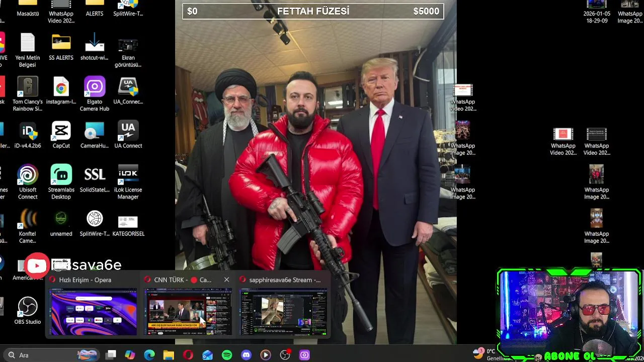The image size is (644, 362).
Task: Open Task View from the taskbar
Action: 111,355
